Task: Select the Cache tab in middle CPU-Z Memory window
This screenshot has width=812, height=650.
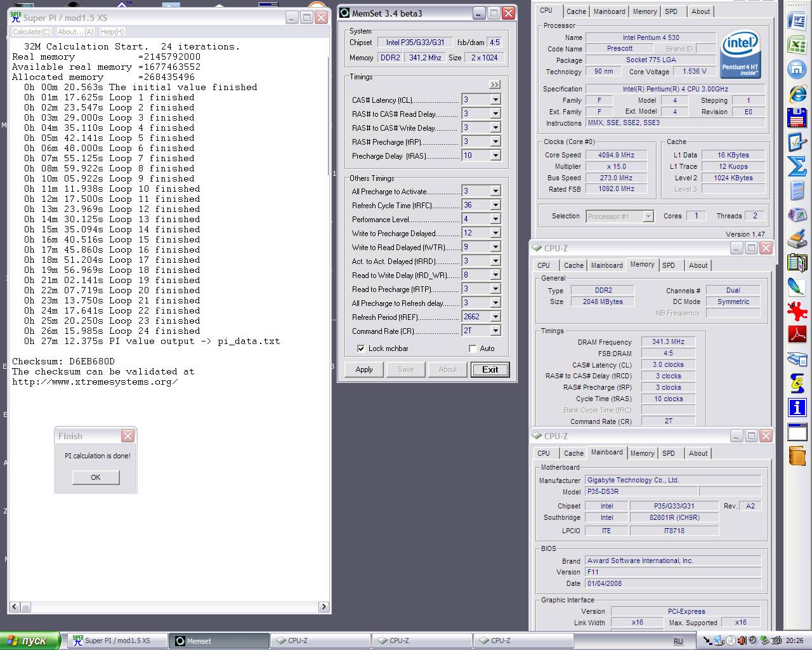Action: (x=573, y=265)
